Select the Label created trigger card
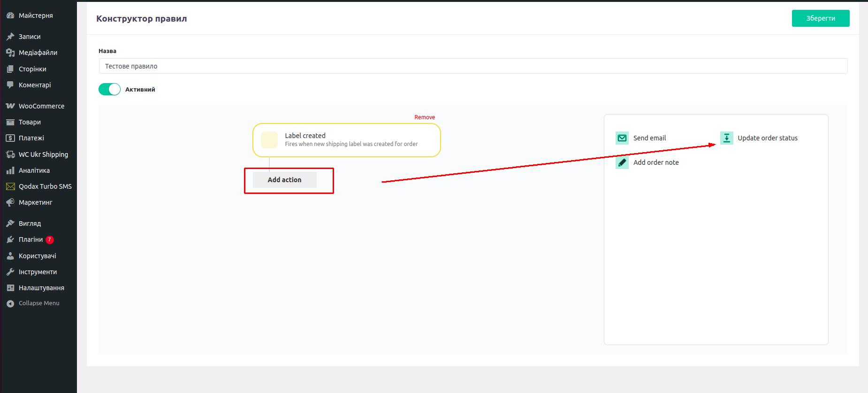This screenshot has height=393, width=868. (357, 140)
